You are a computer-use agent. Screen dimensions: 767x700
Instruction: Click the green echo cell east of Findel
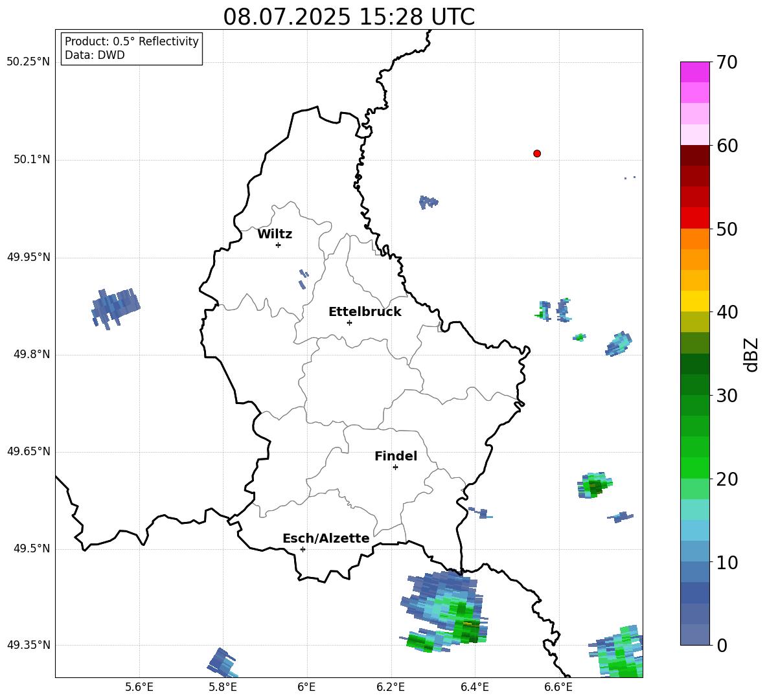click(x=594, y=485)
